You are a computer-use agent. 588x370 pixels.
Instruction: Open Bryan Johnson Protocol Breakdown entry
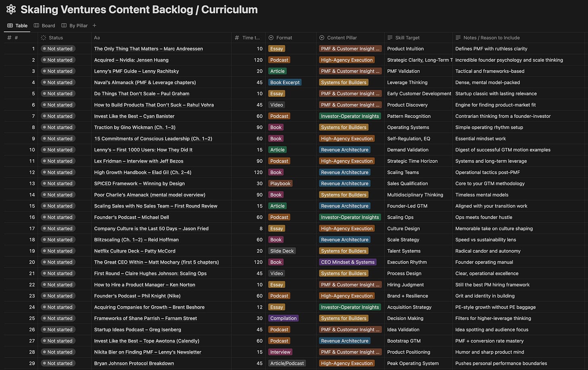tap(134, 364)
